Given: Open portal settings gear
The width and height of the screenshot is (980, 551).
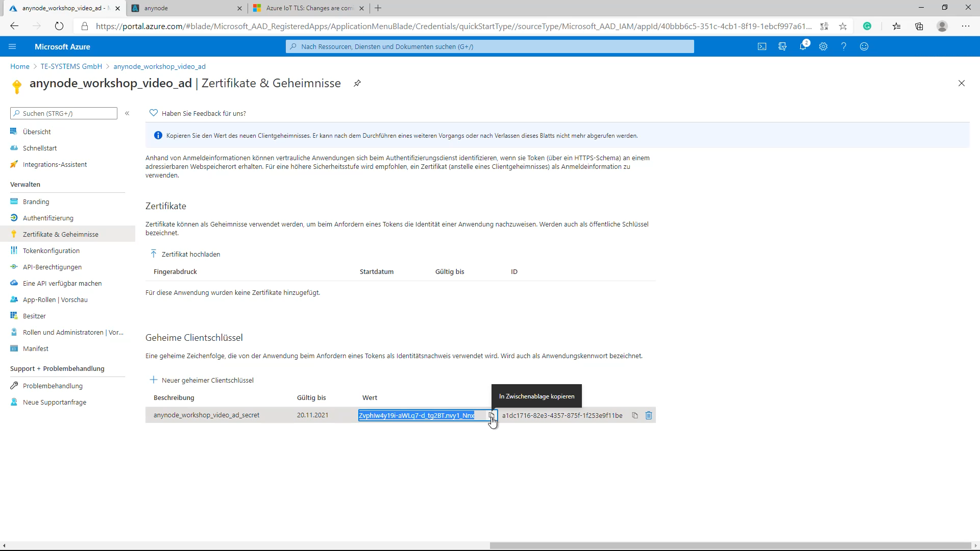Looking at the screenshot, I should pyautogui.click(x=823, y=46).
